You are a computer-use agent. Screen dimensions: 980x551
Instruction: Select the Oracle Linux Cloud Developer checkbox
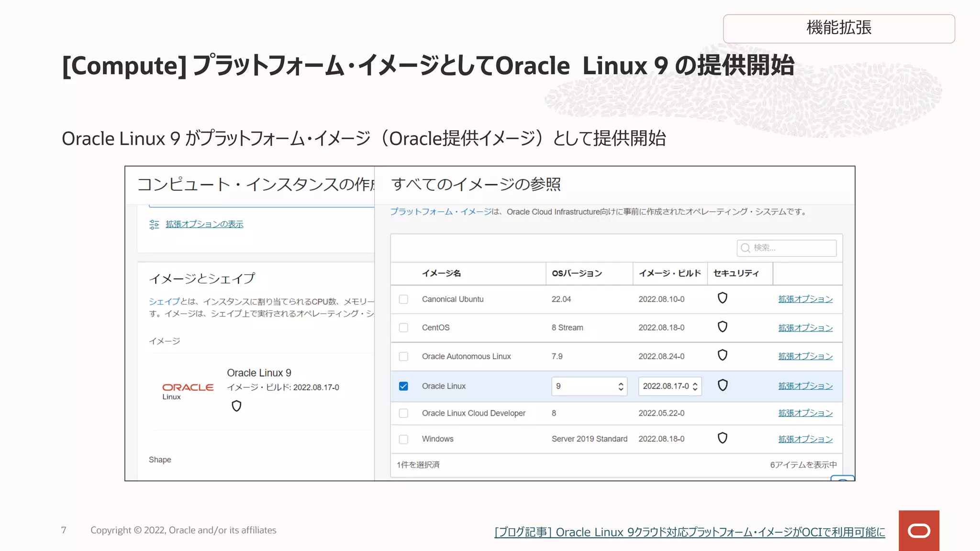(403, 413)
